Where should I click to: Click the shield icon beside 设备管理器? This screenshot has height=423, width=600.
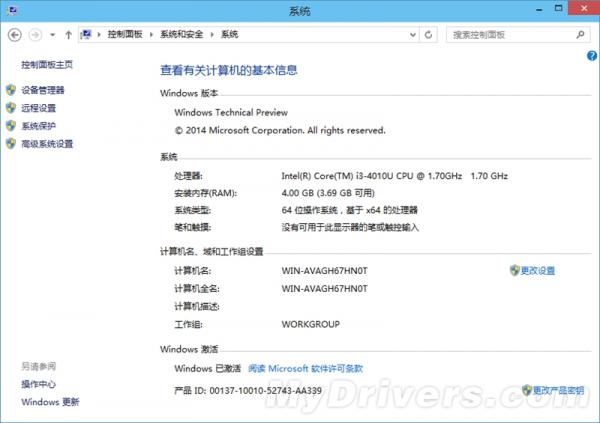[x=11, y=90]
